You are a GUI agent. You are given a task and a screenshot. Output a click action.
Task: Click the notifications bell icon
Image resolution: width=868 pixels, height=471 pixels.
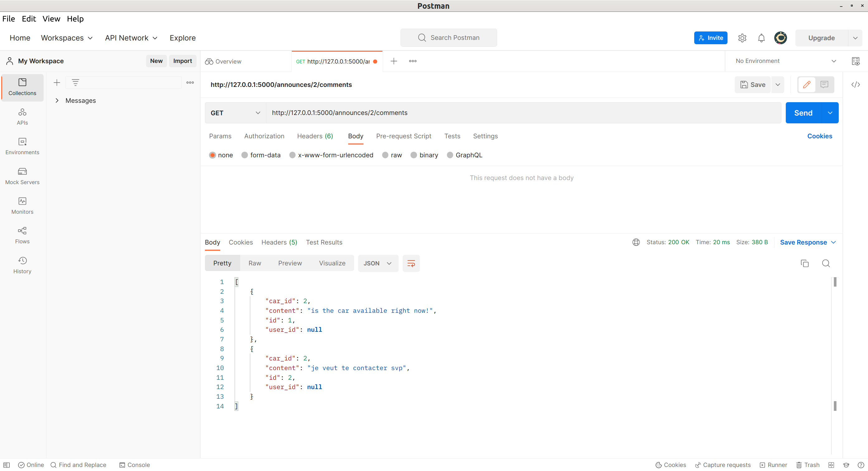tap(761, 38)
